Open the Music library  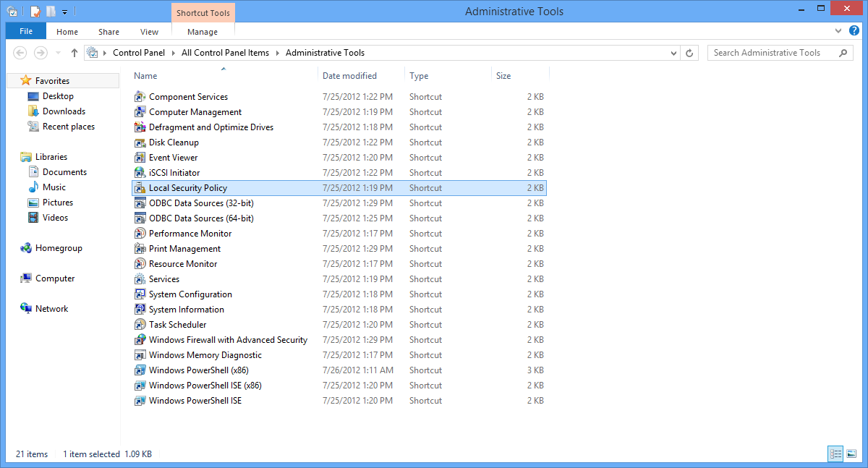click(54, 187)
